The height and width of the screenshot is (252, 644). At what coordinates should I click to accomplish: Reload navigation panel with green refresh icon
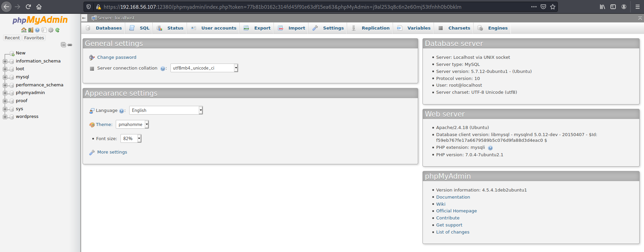tap(57, 30)
